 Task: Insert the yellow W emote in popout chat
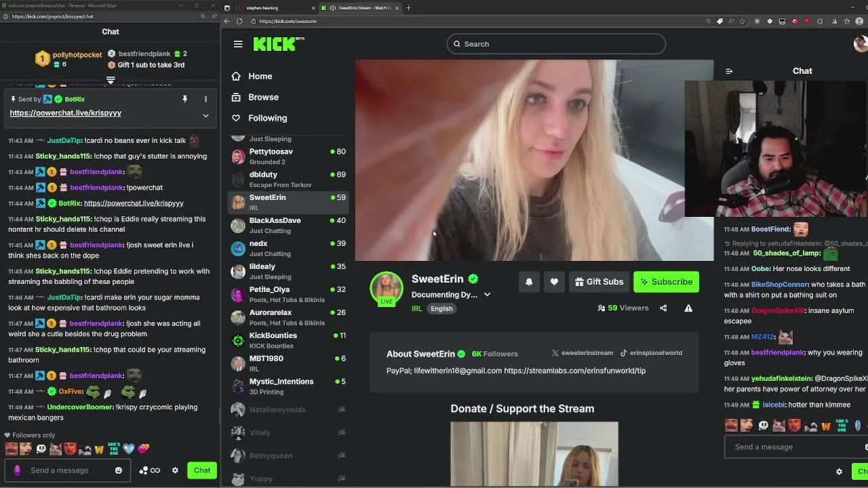(x=99, y=449)
